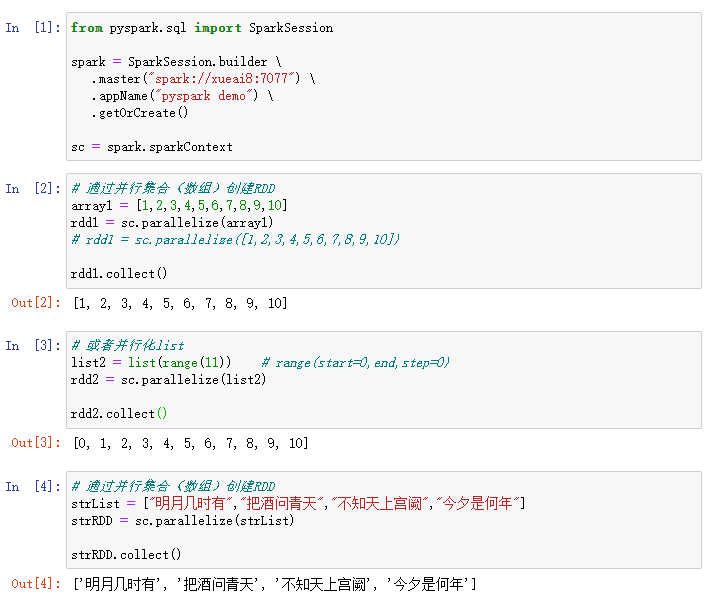721x599 pixels.
Task: Click the commented-out rdd1 parallelize line
Action: pyautogui.click(x=236, y=239)
